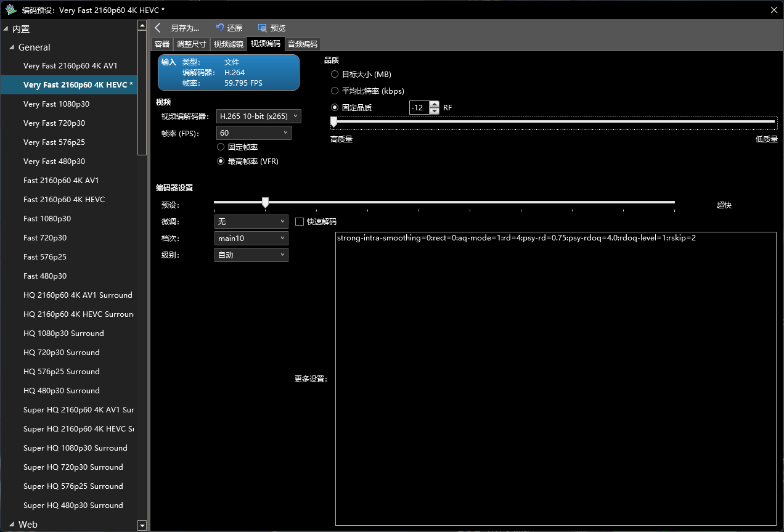This screenshot has width=784, height=532.
Task: Click the HandBrake app icon in title bar
Action: 10,9
